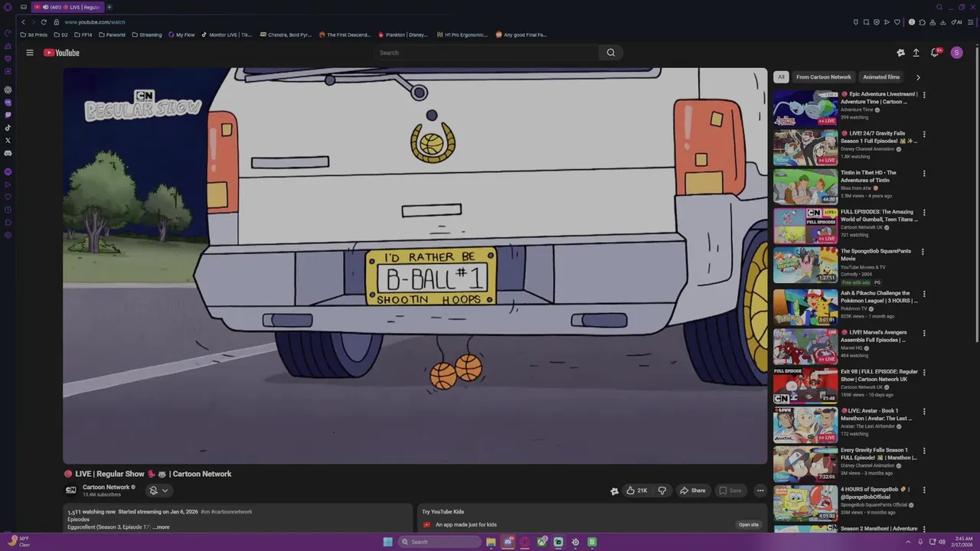Open the Tintin in Tibet HD thumbnail
This screenshot has width=980, height=551.
click(805, 187)
